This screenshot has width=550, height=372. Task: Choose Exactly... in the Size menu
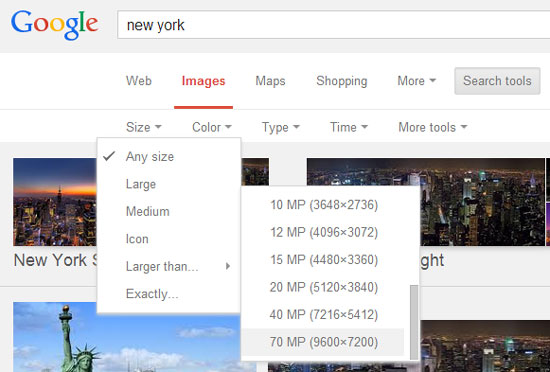169,294
